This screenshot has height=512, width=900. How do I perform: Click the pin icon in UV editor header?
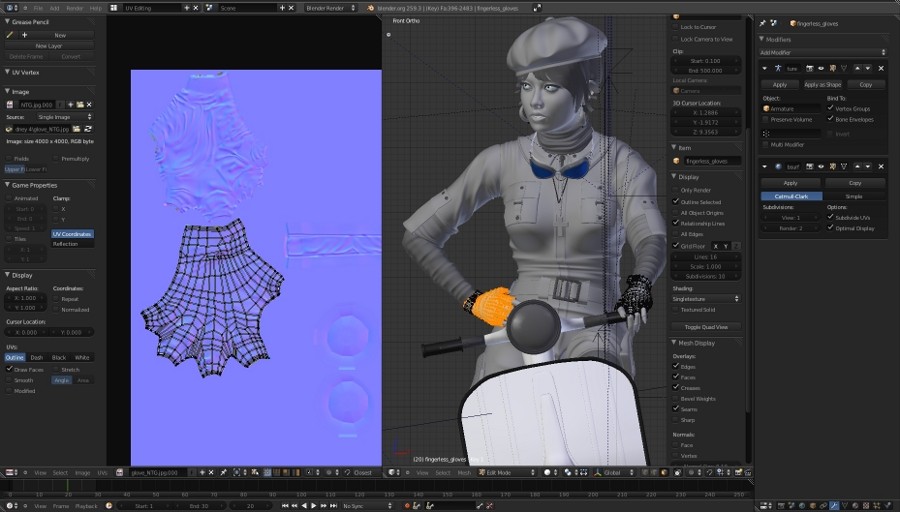point(223,472)
